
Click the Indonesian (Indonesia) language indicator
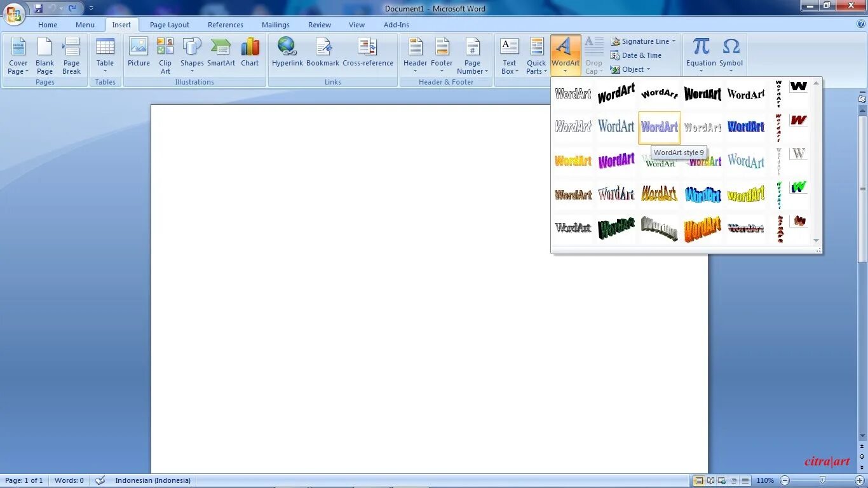(153, 481)
